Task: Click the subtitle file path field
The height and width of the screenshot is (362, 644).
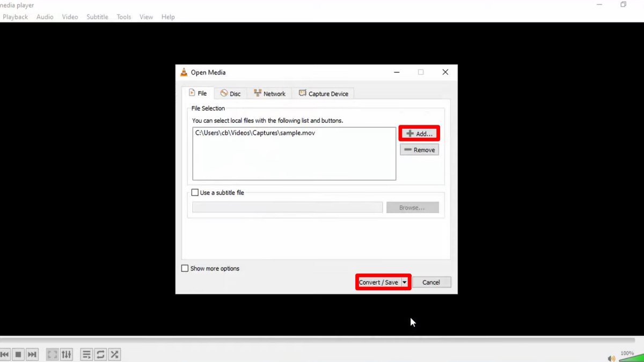Action: (288, 207)
